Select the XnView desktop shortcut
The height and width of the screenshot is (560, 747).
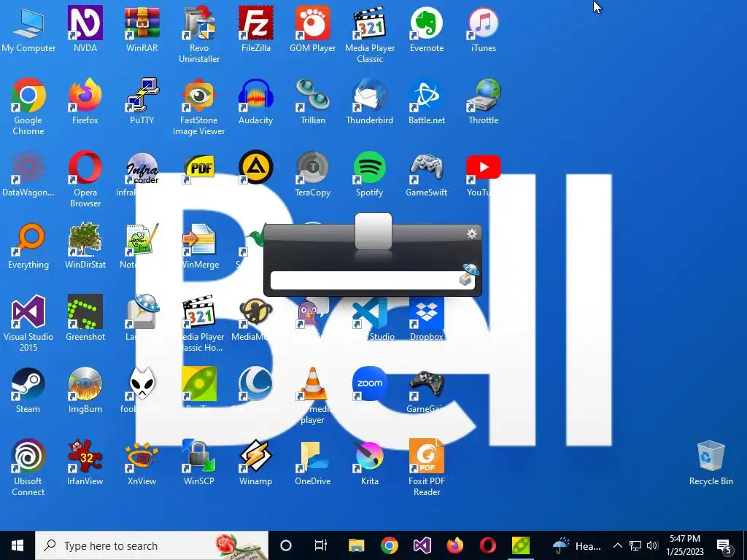142,462
